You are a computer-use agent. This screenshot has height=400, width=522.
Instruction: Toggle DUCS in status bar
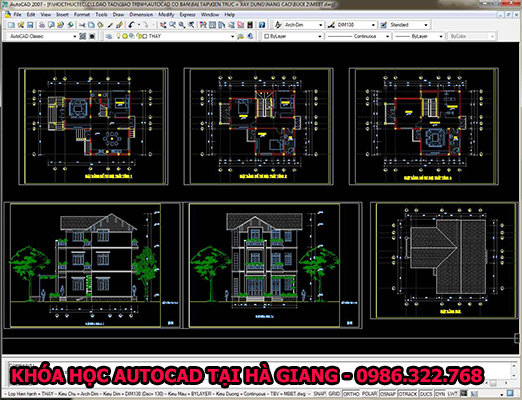426,394
